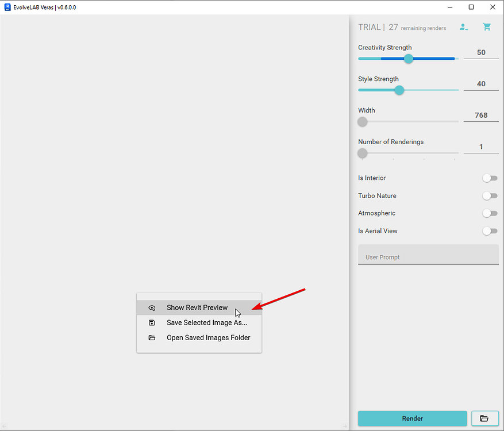
Task: Click the Width value field showing 768
Action: pos(481,116)
